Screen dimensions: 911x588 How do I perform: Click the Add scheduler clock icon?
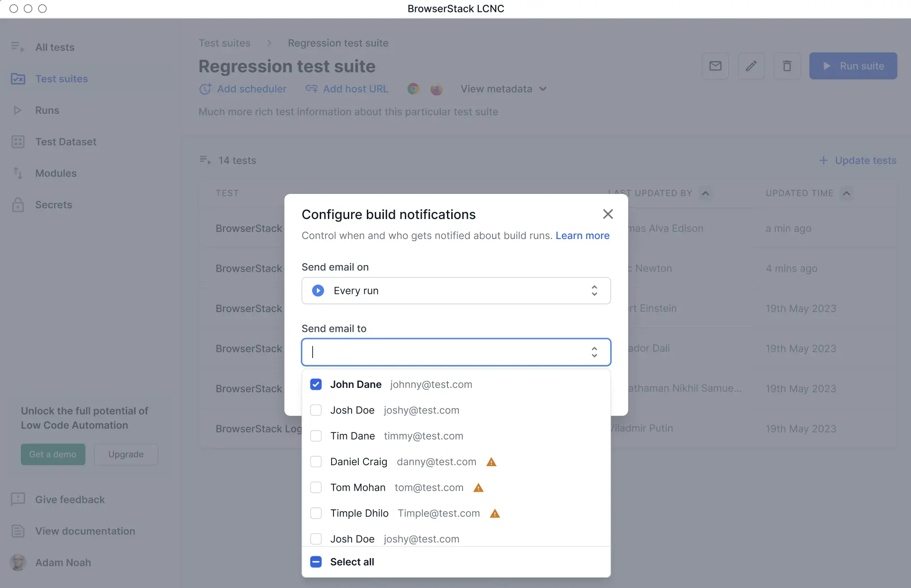[x=205, y=89]
